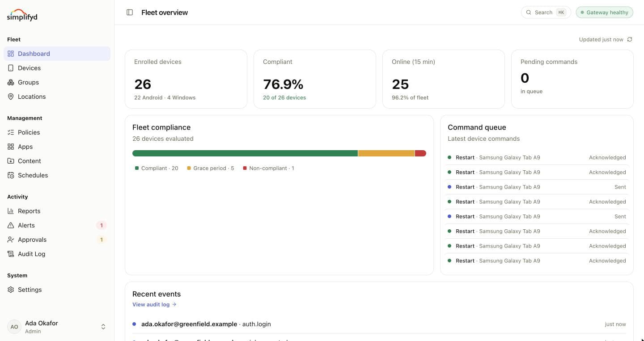Click the Approvals count badge

[102, 240]
